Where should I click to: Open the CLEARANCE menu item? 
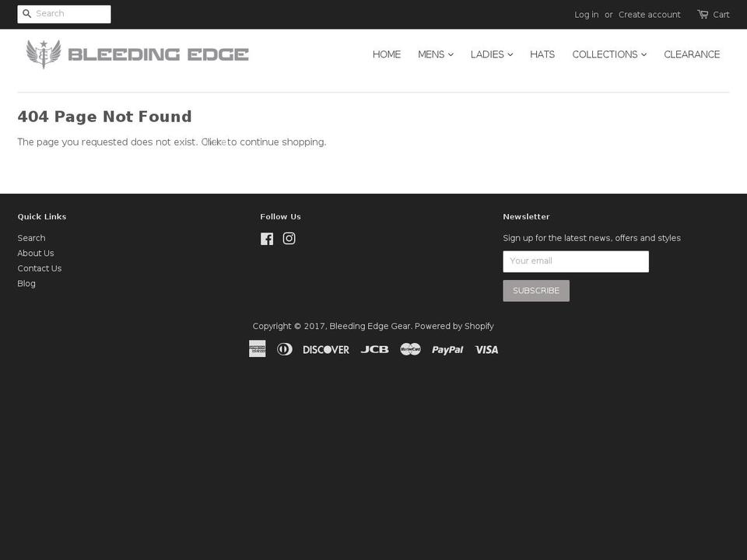tap(692, 54)
